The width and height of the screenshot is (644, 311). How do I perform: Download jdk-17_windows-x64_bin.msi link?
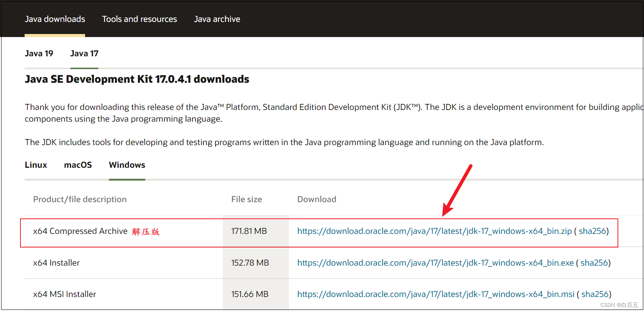pos(436,294)
